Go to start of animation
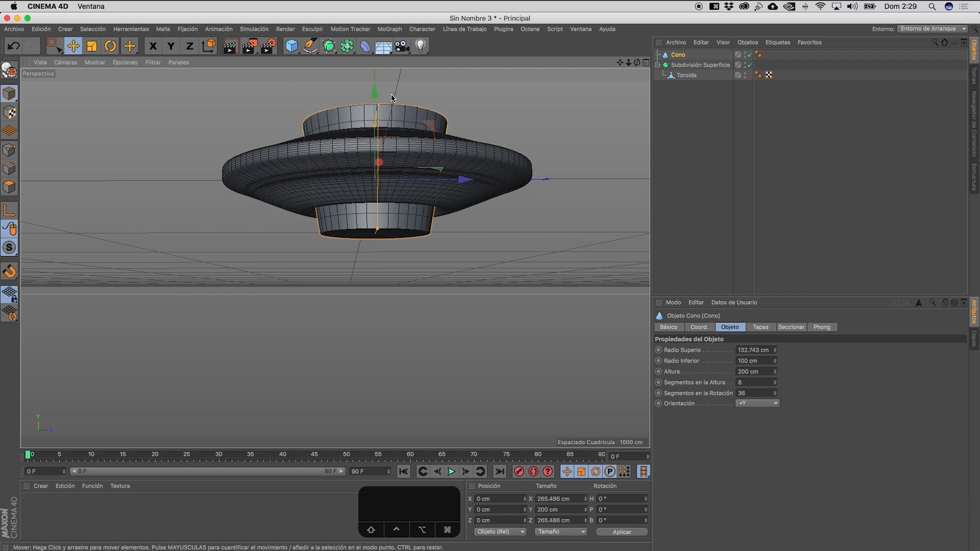The image size is (980, 551). 403,472
